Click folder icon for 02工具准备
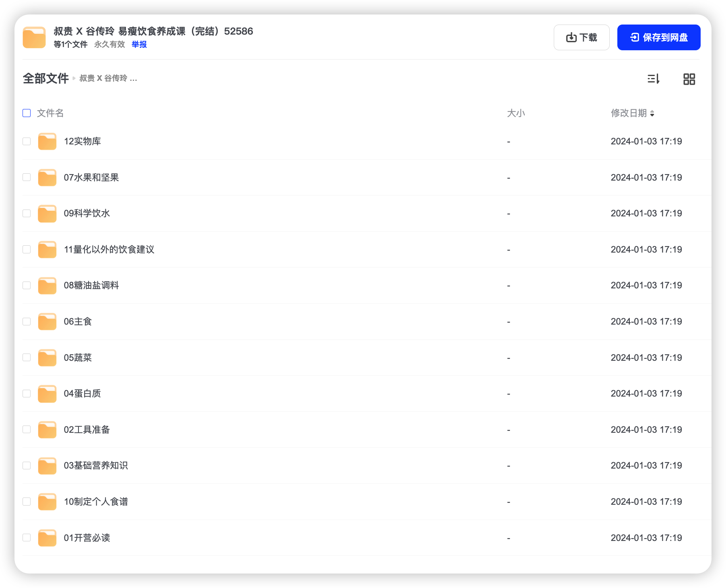Screen dimensions: 726x588 (x=47, y=430)
